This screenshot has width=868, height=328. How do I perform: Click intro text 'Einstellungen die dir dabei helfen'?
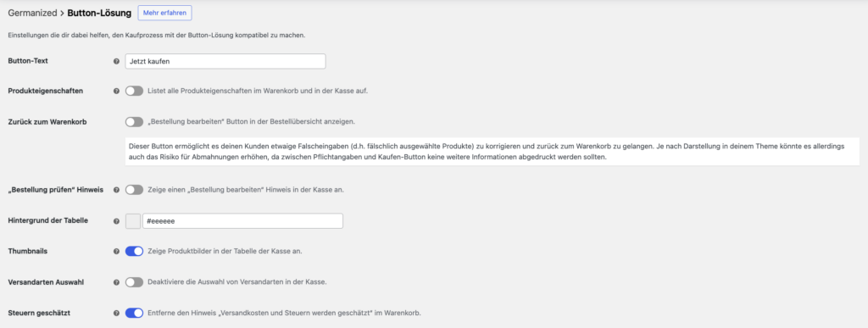coord(157,36)
